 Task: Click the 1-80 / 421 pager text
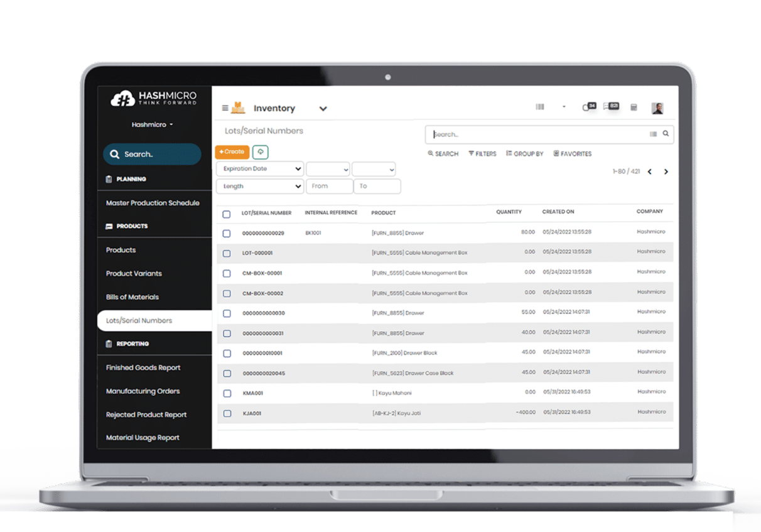tap(626, 171)
